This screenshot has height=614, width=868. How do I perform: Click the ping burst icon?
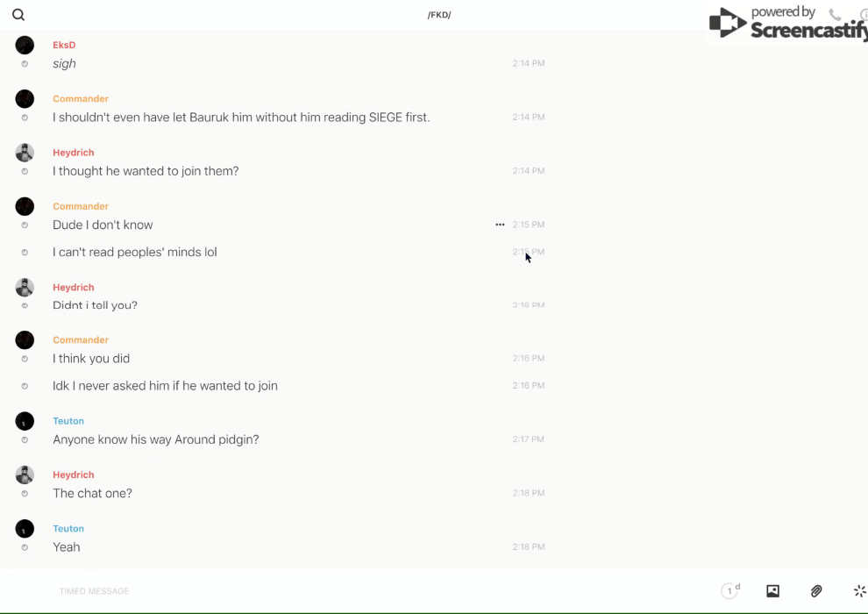tap(859, 591)
